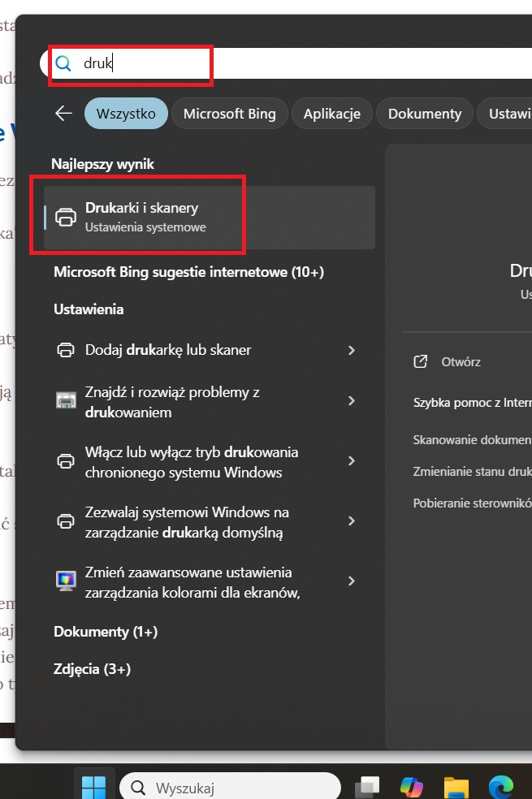This screenshot has width=532, height=799.
Task: Click Otwórz link in preview pane
Action: click(461, 361)
